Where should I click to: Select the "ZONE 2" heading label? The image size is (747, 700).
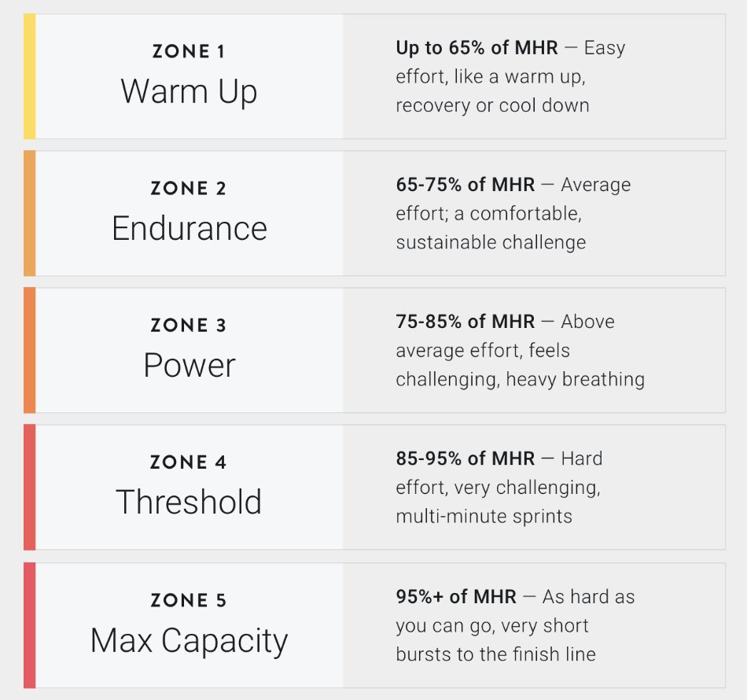point(189,189)
